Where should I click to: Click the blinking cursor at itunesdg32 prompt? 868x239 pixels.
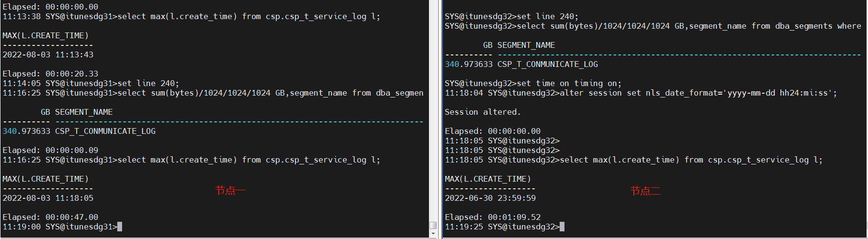(562, 227)
